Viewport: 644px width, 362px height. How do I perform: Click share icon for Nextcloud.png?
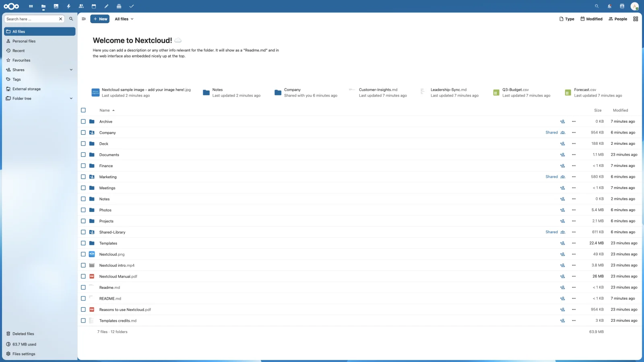562,254
